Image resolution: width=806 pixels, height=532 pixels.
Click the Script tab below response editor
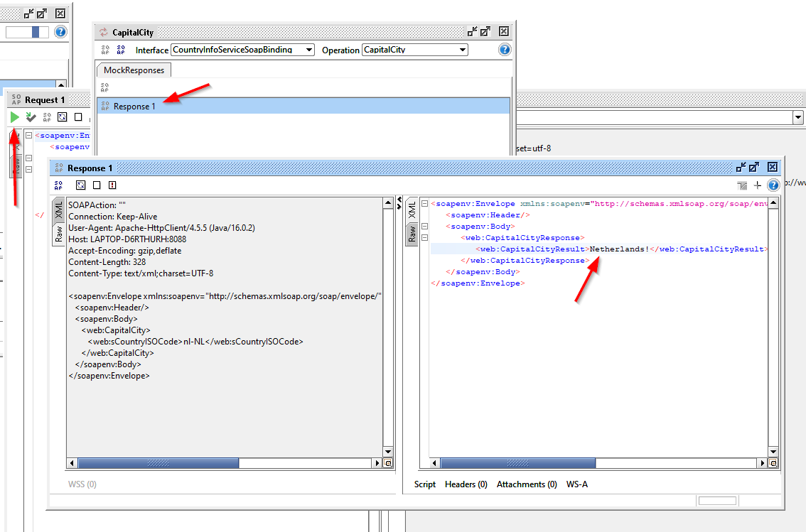point(425,484)
